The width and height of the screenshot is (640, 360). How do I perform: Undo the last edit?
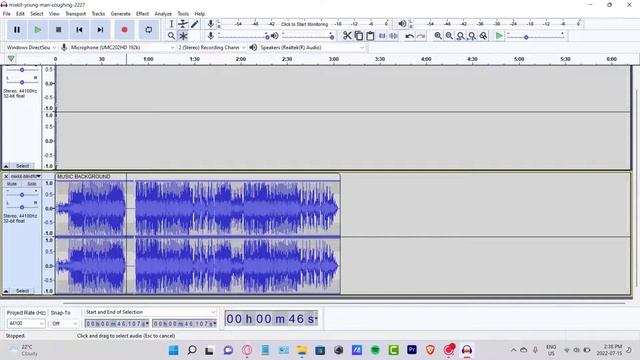pyautogui.click(x=409, y=36)
